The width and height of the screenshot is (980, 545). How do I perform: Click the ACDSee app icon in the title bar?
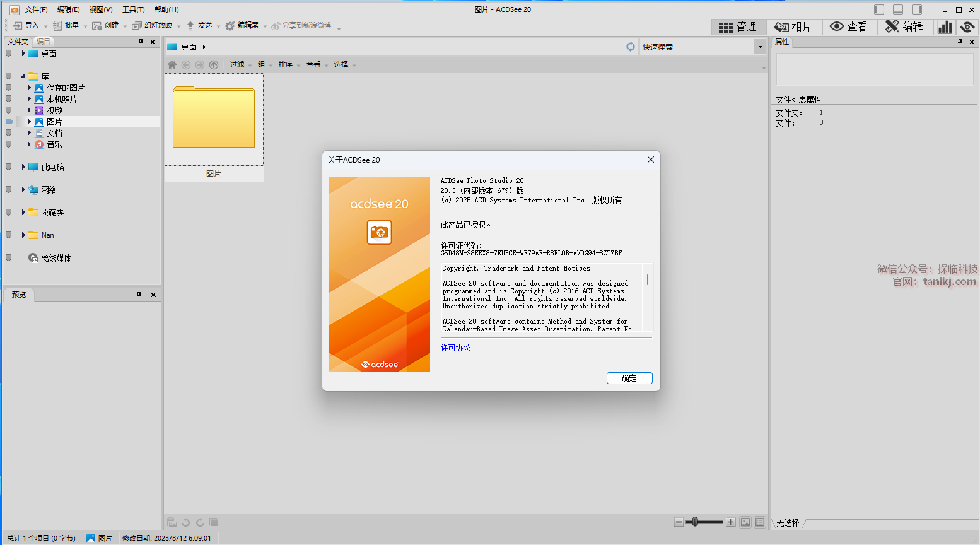[x=15, y=9]
